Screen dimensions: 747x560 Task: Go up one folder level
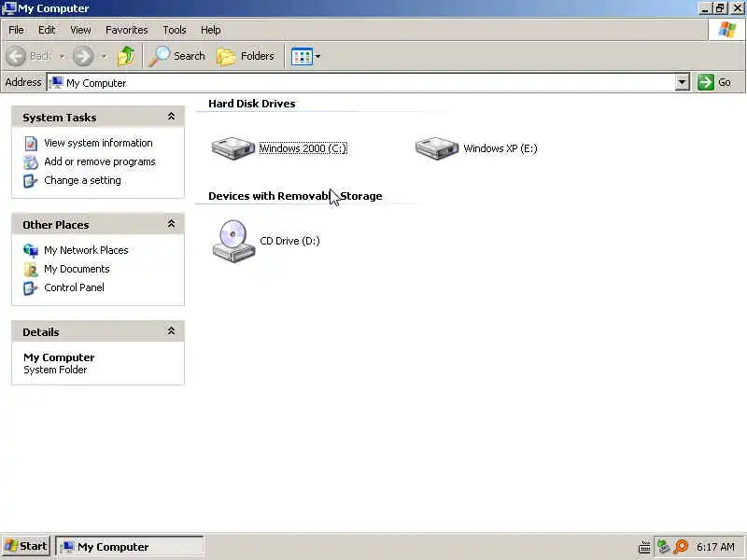pos(126,56)
